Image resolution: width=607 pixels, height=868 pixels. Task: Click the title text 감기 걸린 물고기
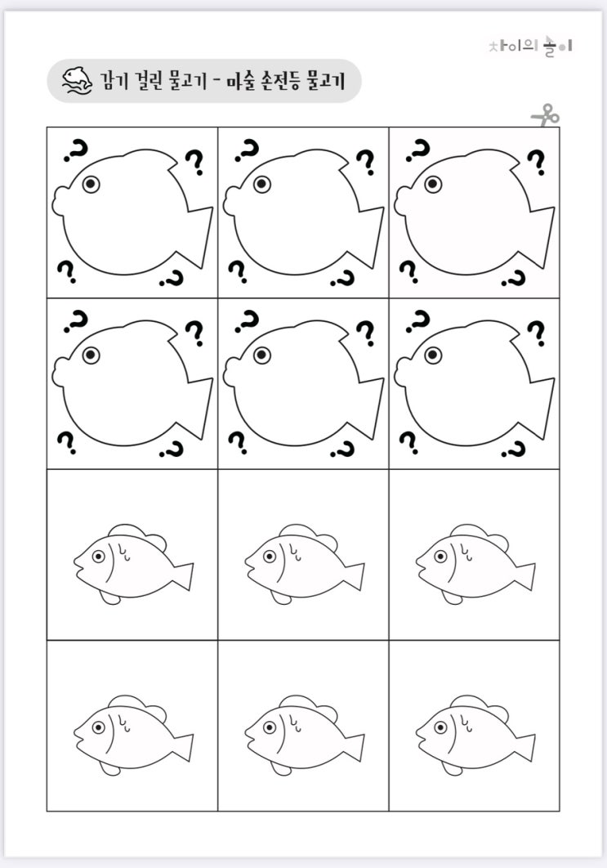pos(154,81)
